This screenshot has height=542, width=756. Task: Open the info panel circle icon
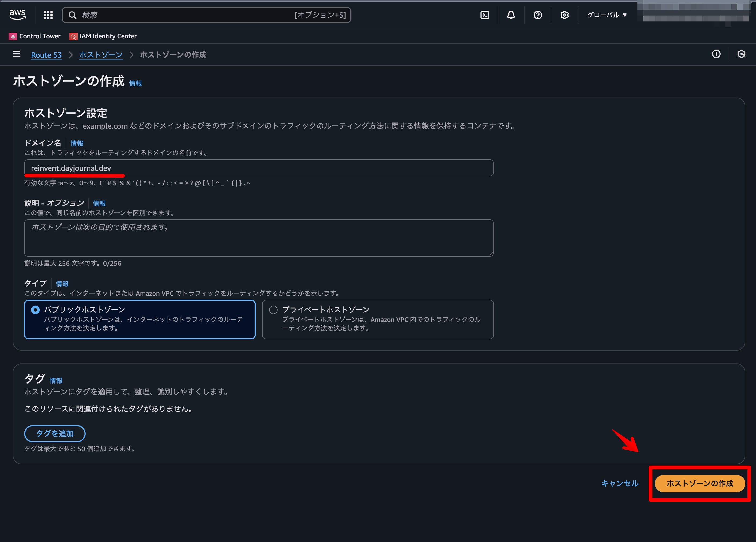[716, 54]
